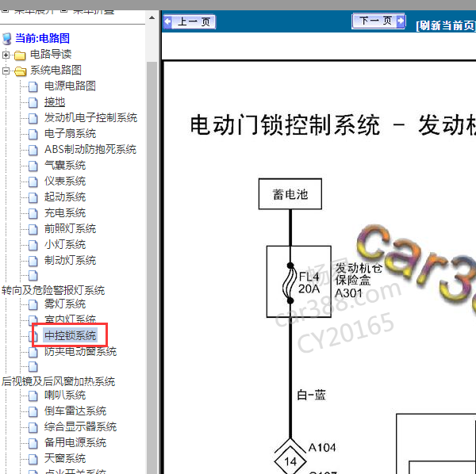The height and width of the screenshot is (474, 476).
Task: Select 喇叭系统 entry
Action: pyautogui.click(x=65, y=396)
